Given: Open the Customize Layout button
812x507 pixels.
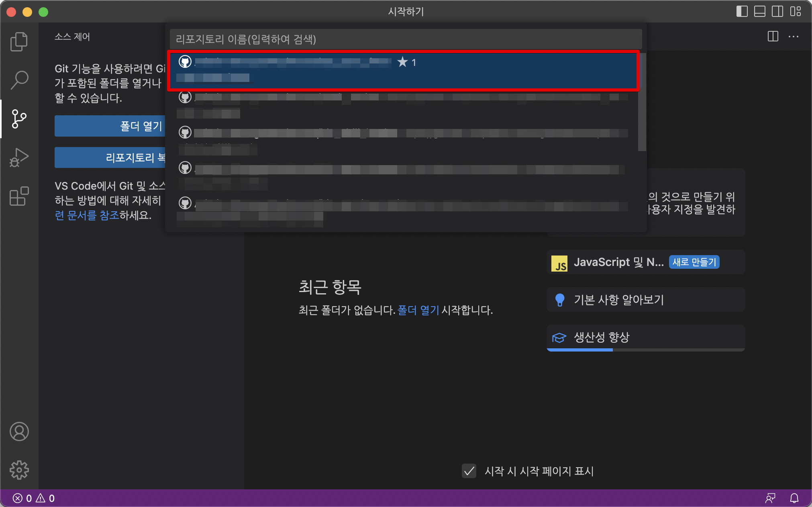Looking at the screenshot, I should coord(795,11).
